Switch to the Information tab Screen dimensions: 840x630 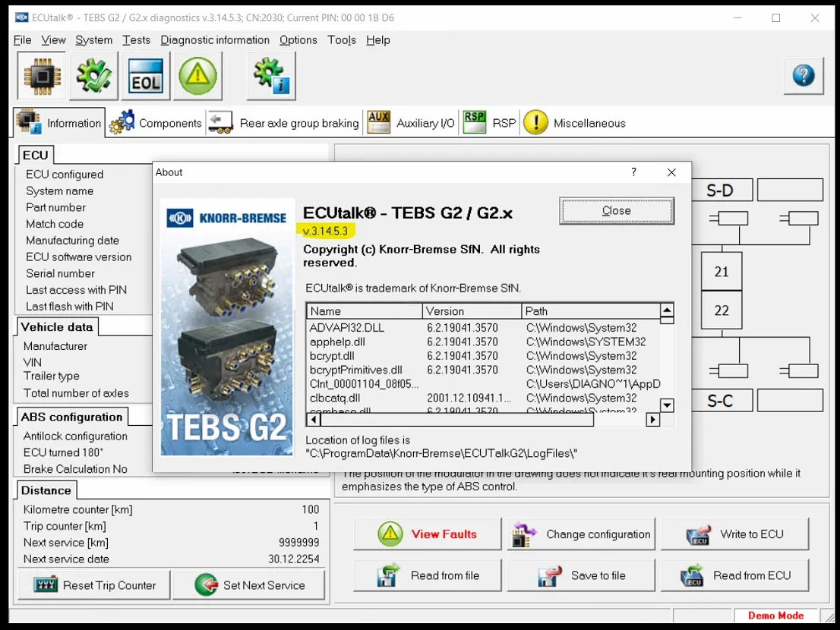click(x=59, y=122)
